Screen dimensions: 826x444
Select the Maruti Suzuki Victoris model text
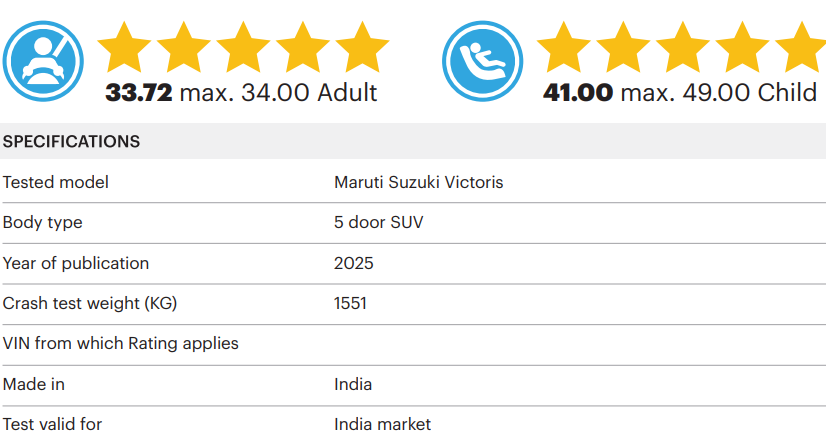[x=418, y=182]
